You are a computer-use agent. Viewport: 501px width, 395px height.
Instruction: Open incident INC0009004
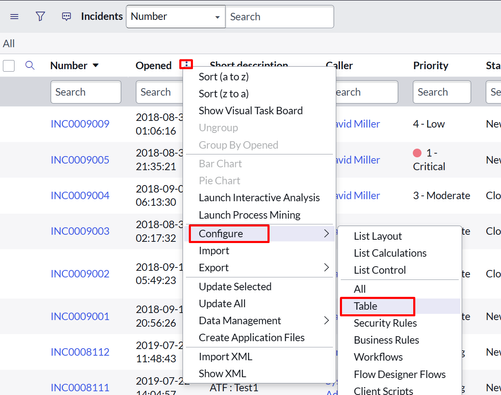point(80,195)
